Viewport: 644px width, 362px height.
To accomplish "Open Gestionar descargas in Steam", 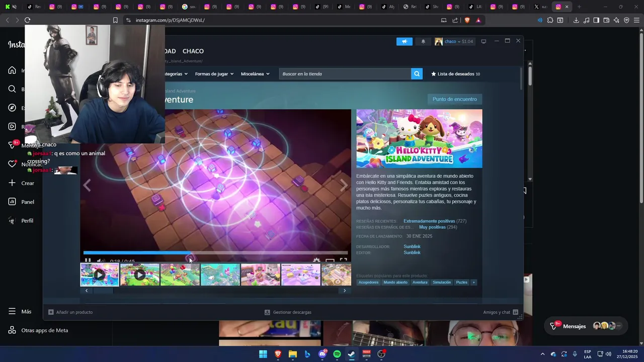I will pyautogui.click(x=288, y=312).
